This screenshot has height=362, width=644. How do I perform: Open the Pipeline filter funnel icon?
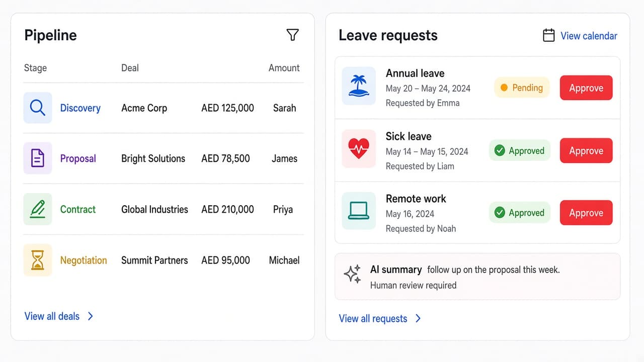[x=292, y=35]
